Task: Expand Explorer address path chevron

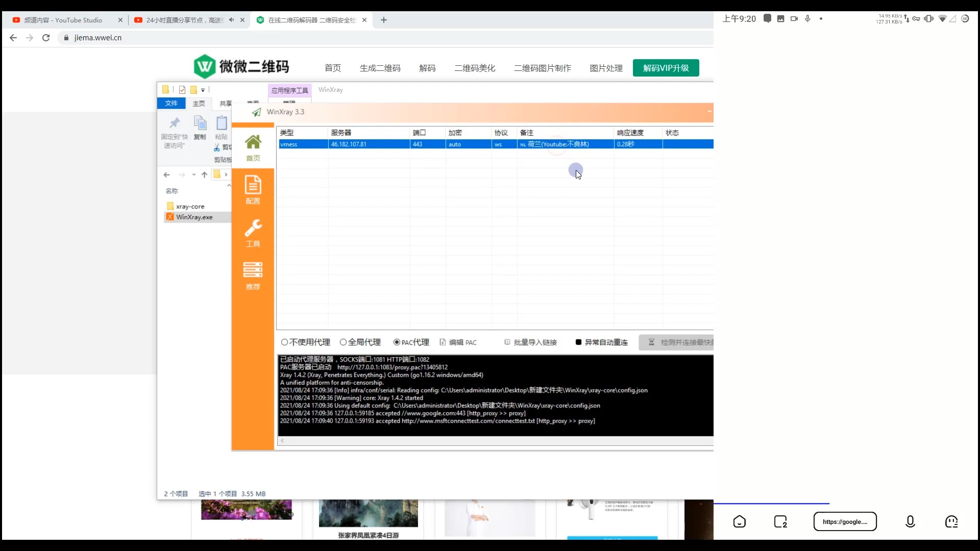Action: coord(226,175)
